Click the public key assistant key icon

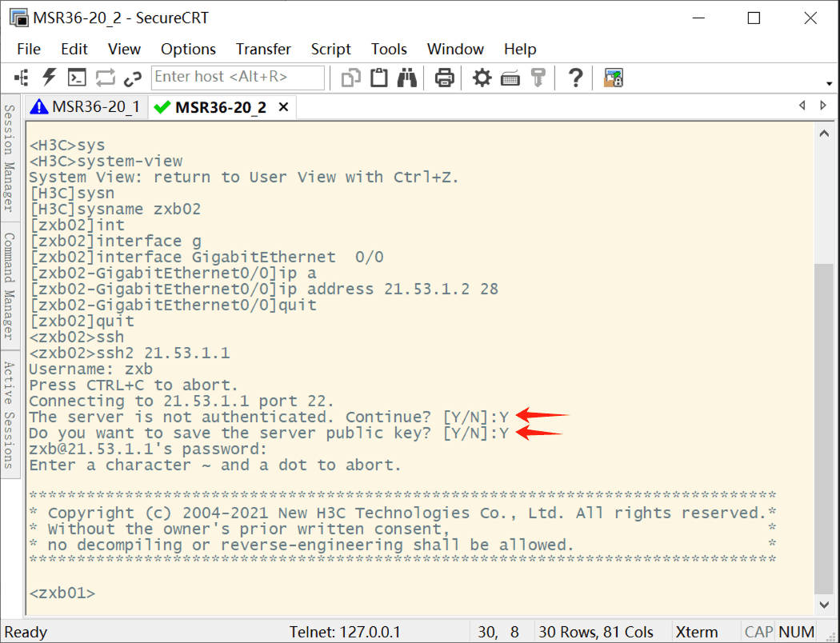538,77
